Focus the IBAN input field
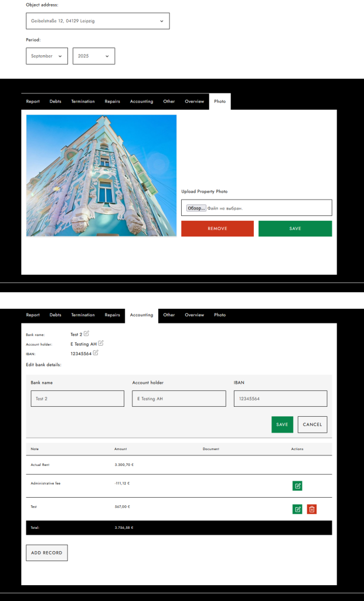 tap(280, 399)
